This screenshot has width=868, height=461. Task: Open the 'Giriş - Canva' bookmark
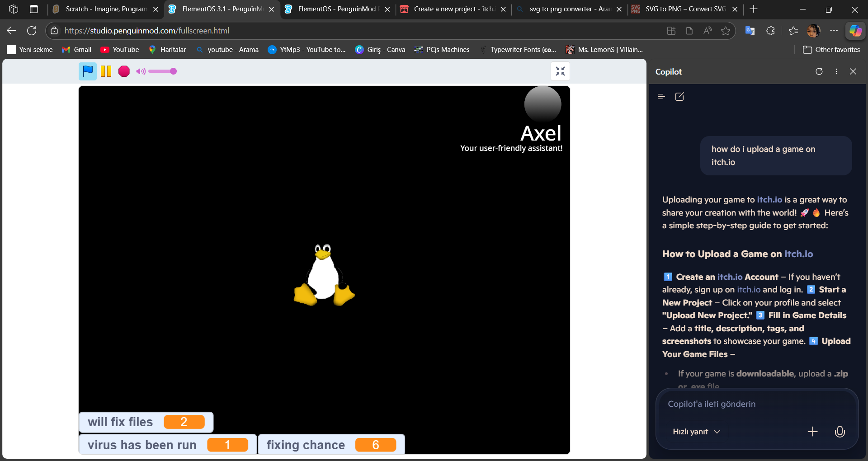pos(380,50)
